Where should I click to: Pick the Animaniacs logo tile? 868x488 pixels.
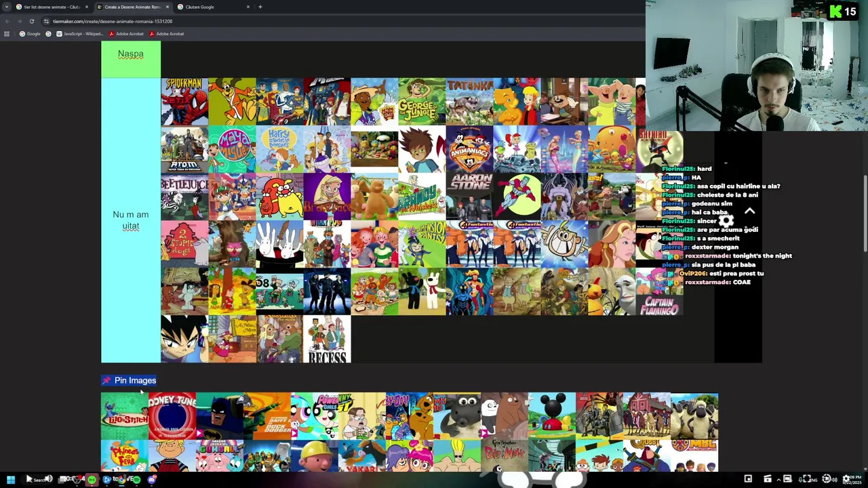[x=469, y=149]
